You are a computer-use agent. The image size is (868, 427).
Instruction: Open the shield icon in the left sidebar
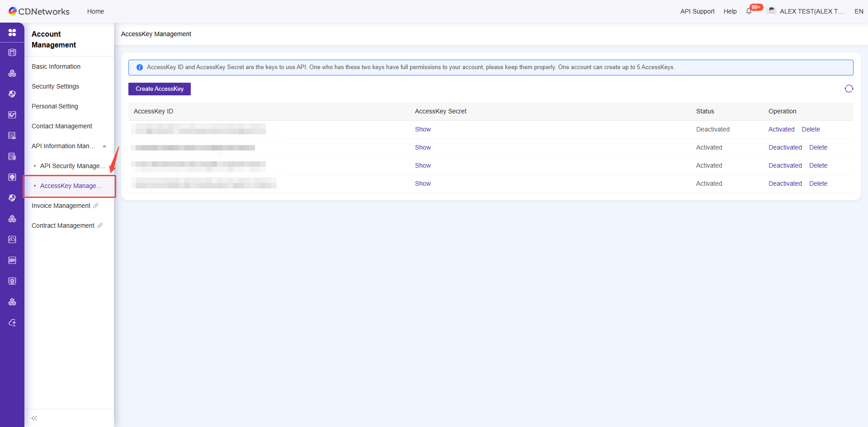(12, 177)
